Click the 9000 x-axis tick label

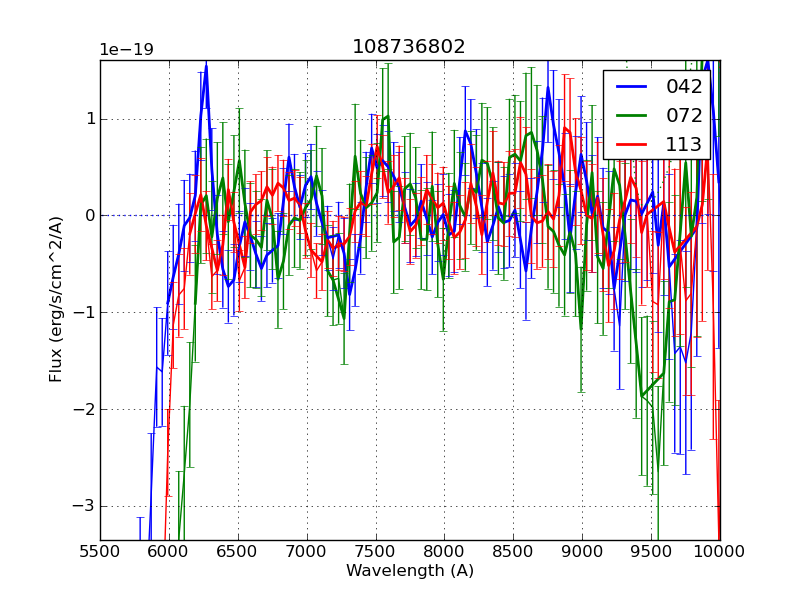[x=582, y=551]
